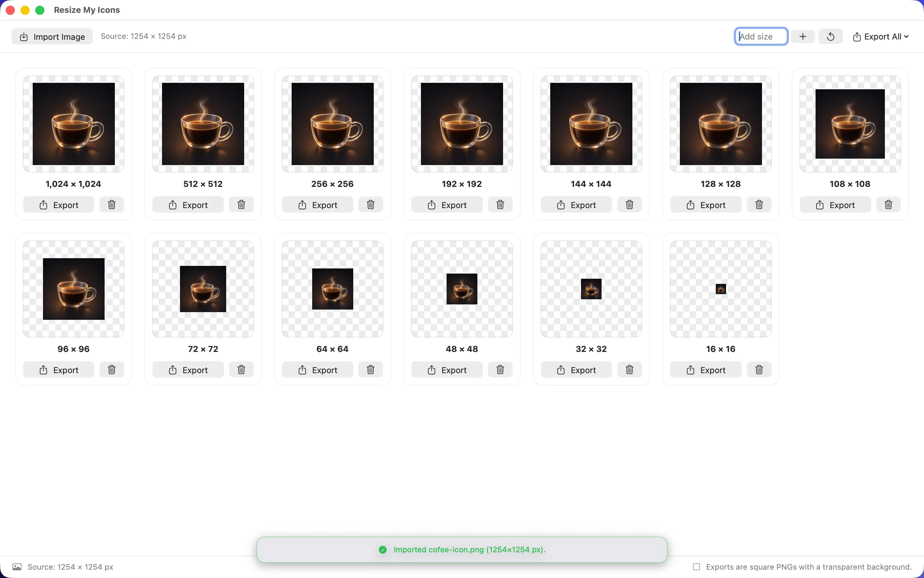
Task: Click the '1,024 × 1,024' size label
Action: pyautogui.click(x=73, y=184)
